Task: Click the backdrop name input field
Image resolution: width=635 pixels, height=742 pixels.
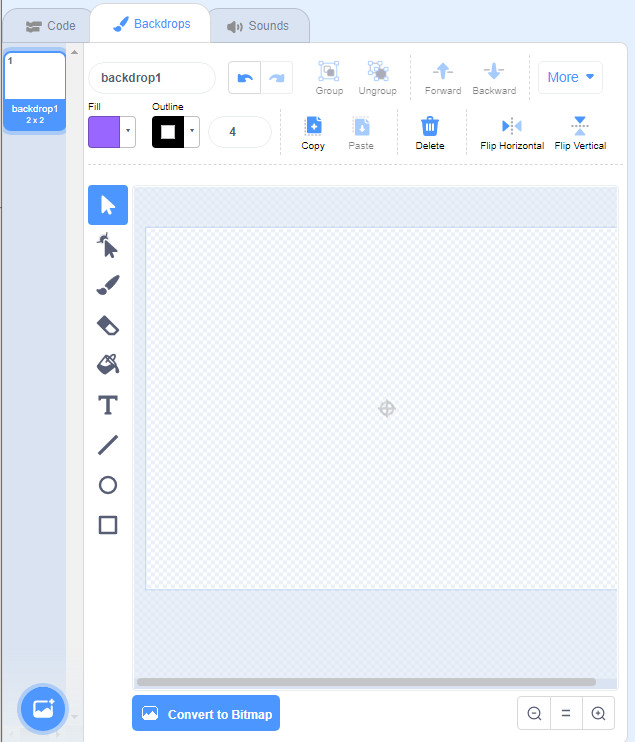Action: [x=152, y=77]
